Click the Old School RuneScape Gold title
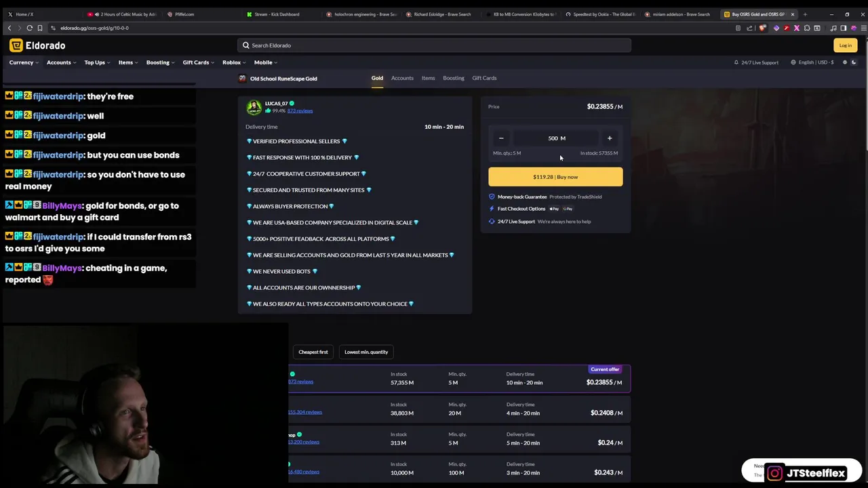This screenshot has height=488, width=868. pos(283,79)
